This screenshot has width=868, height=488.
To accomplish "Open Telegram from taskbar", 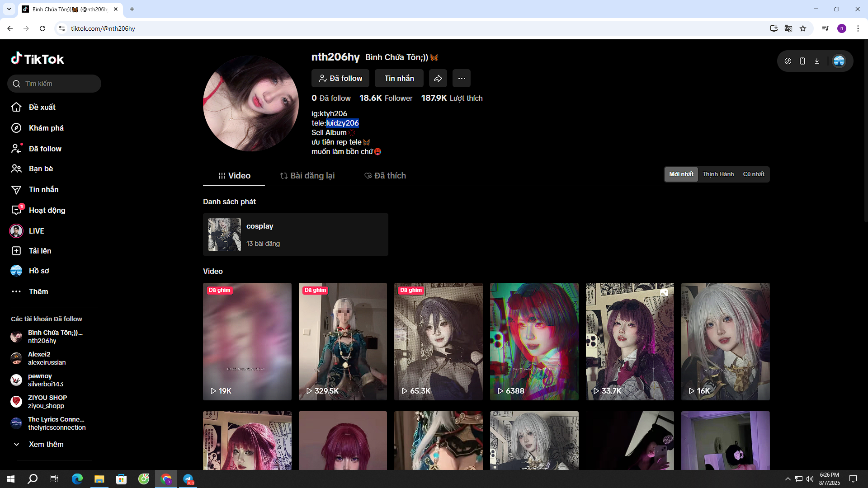I will click(188, 479).
